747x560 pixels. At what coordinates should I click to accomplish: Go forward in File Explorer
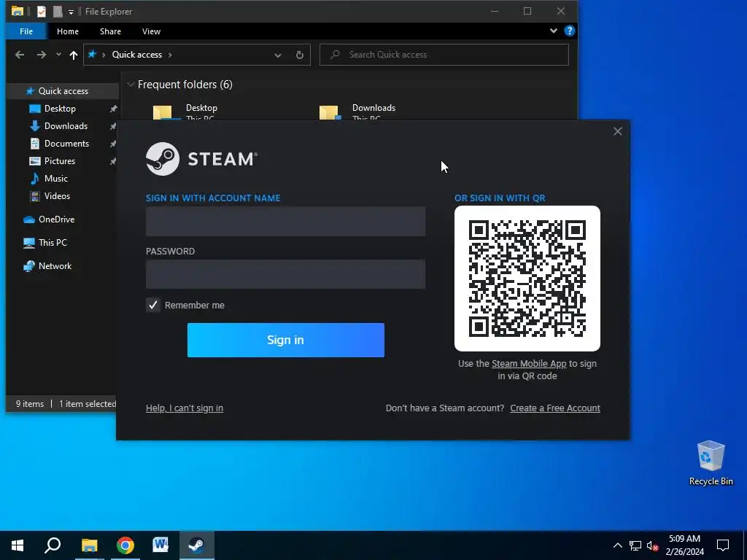pos(42,55)
